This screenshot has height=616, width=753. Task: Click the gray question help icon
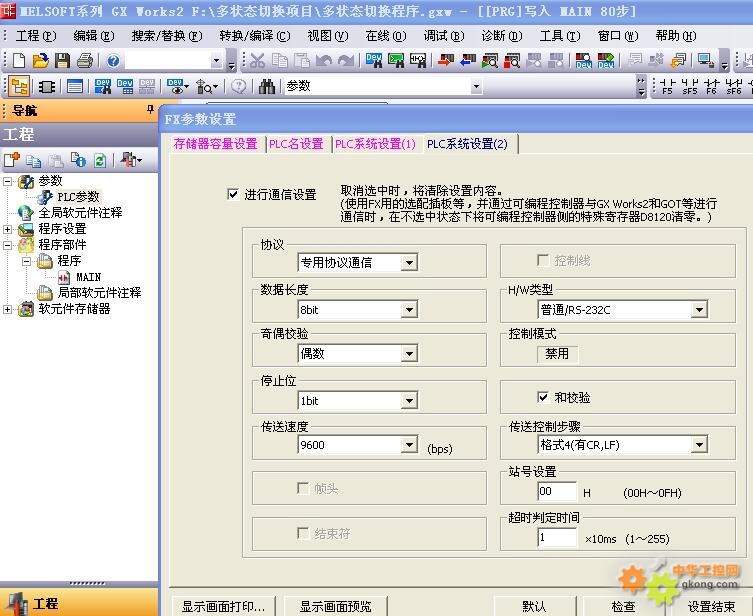[239, 86]
